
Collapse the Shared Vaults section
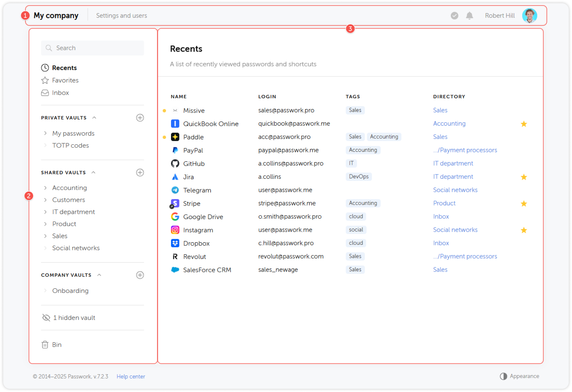pyautogui.click(x=93, y=172)
